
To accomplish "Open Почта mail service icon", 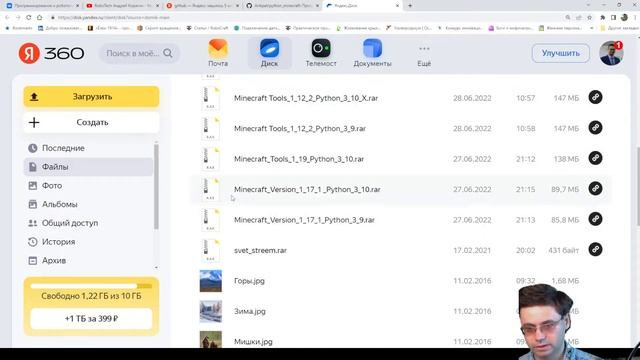I will point(218,53).
